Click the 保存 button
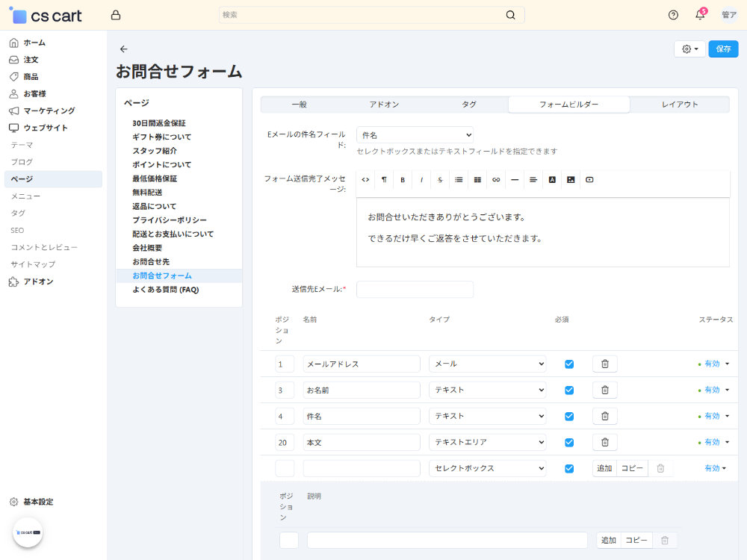 722,49
